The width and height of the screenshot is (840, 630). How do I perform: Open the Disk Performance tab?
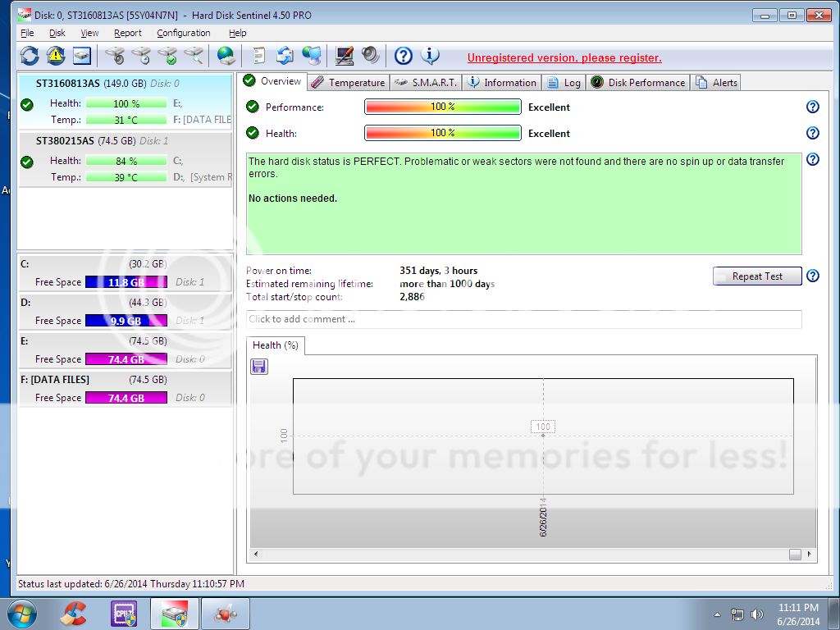tap(638, 82)
